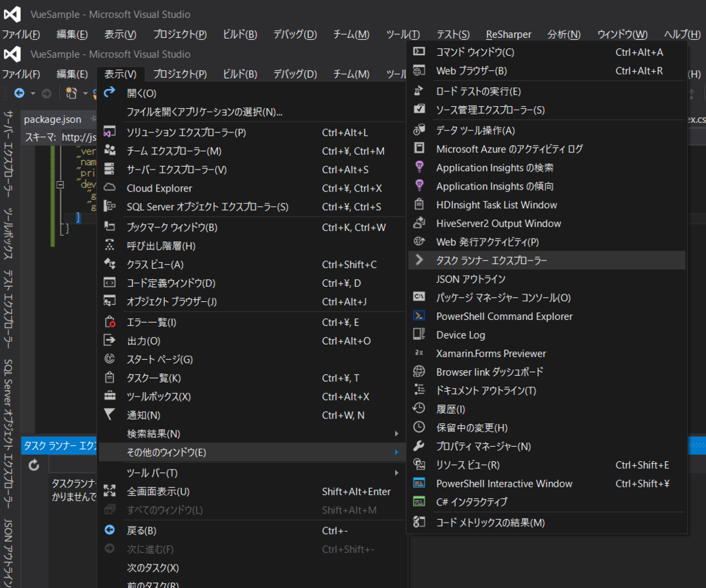The width and height of the screenshot is (706, 588).
Task: Click the toolbar back navigation arrow
Action: pos(19,93)
